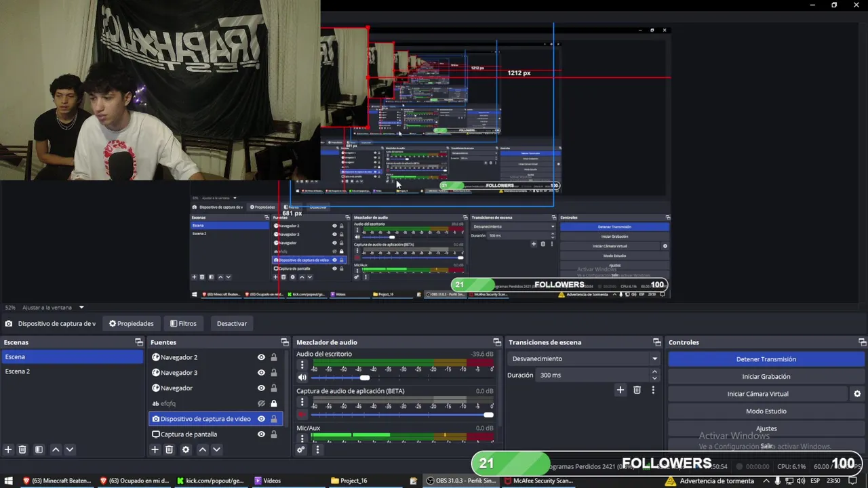Add a new scene with the plus icon in Escenas
The width and height of the screenshot is (868, 488).
click(x=8, y=449)
